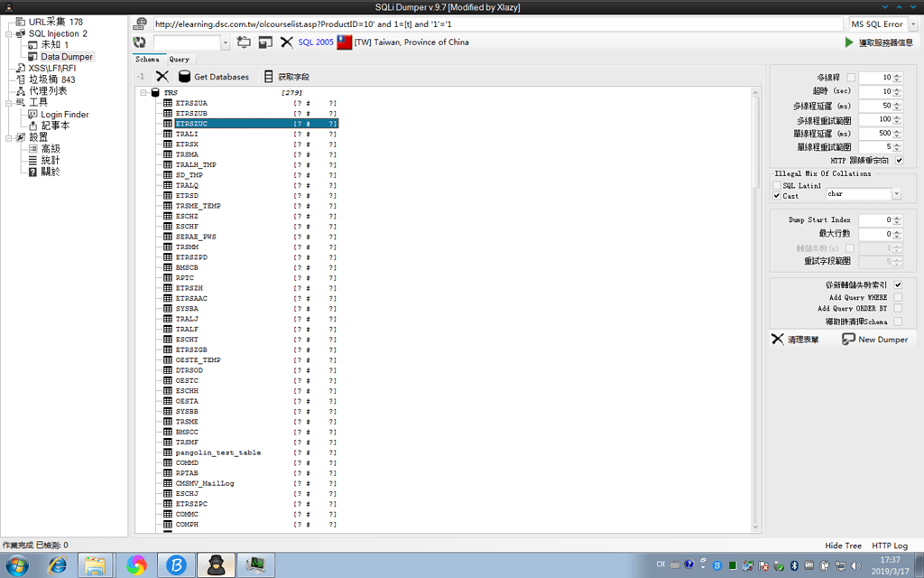The image size is (924, 578).
Task: Check the Add Query WHERE option
Action: (897, 297)
